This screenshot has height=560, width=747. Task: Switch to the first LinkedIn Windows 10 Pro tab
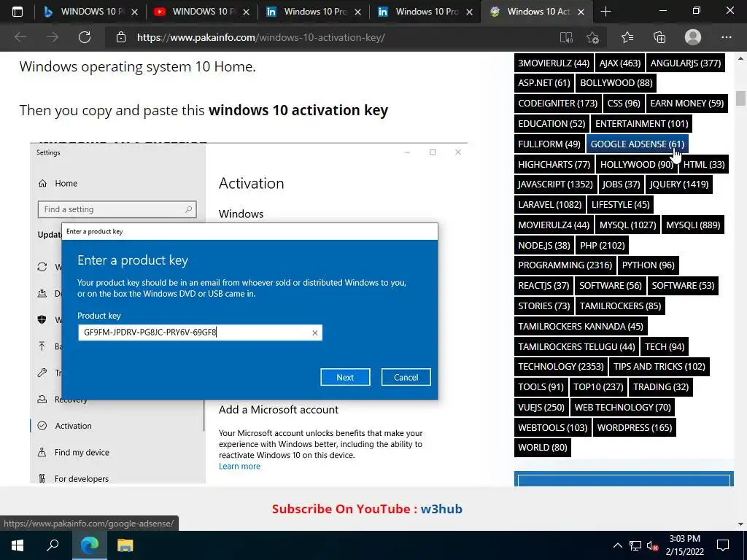coord(313,12)
